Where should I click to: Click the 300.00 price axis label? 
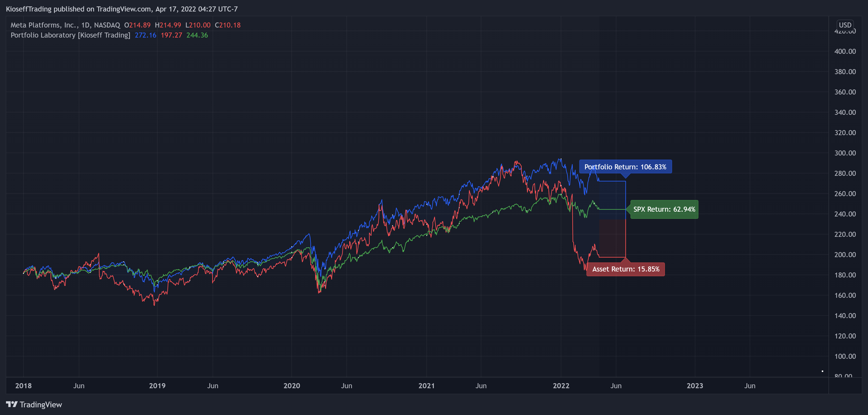click(845, 153)
